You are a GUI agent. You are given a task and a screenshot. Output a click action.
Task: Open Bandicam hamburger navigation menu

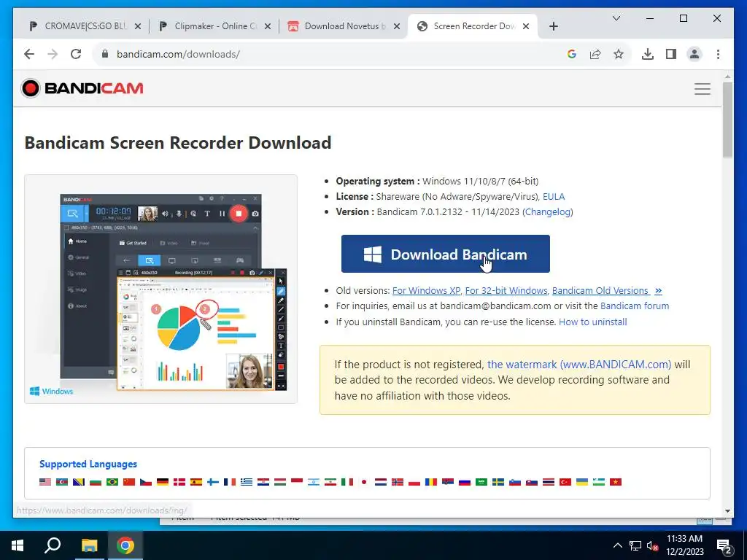[x=703, y=89]
